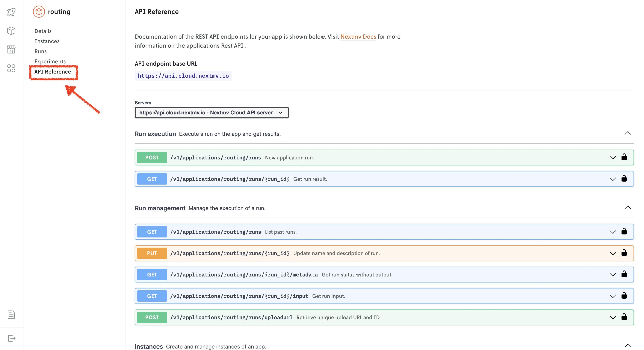Click the routing app icon in header
The width and height of the screenshot is (644, 350).
(x=39, y=12)
